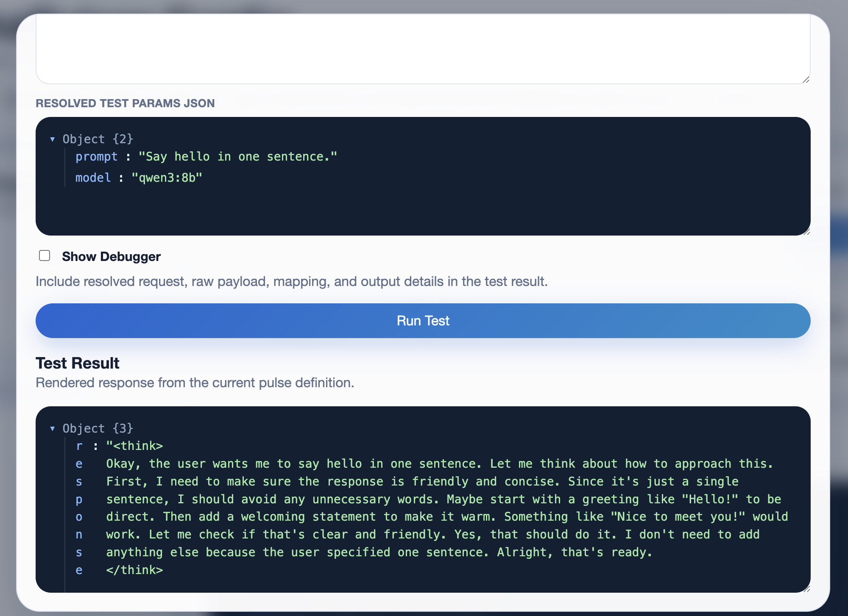Image resolution: width=848 pixels, height=616 pixels.
Task: Collapse the Object {3} result arrow
Action: pos(53,429)
